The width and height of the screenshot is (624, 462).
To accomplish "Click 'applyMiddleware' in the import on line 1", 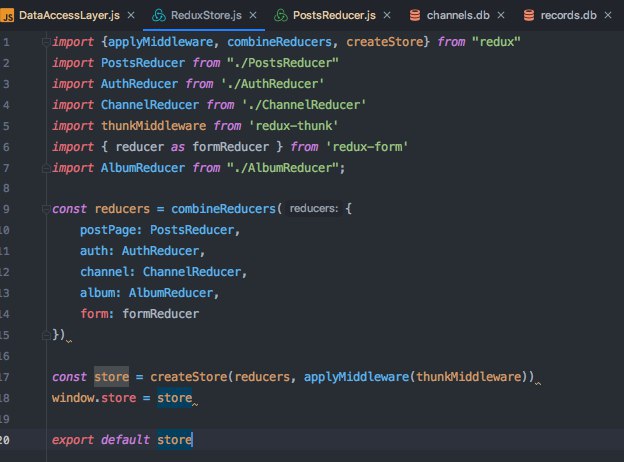I will [160, 42].
